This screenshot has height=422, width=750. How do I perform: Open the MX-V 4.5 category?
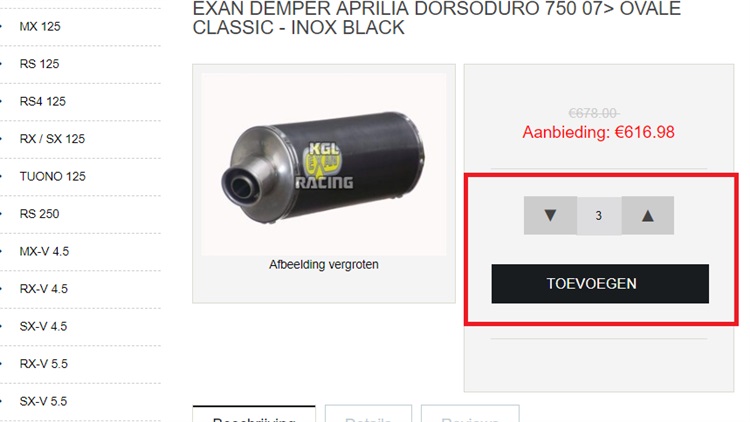pyautogui.click(x=44, y=251)
